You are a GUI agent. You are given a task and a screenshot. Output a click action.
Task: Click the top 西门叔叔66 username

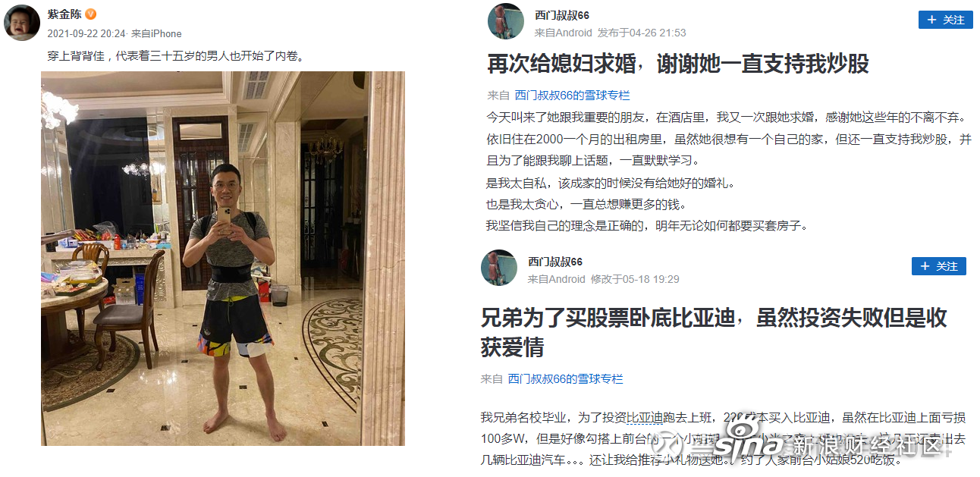point(561,15)
